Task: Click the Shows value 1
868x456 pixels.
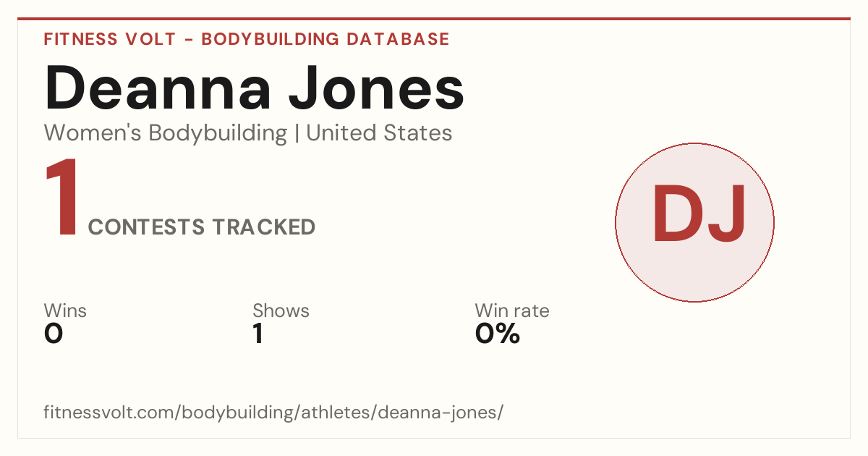Action: coord(258,334)
